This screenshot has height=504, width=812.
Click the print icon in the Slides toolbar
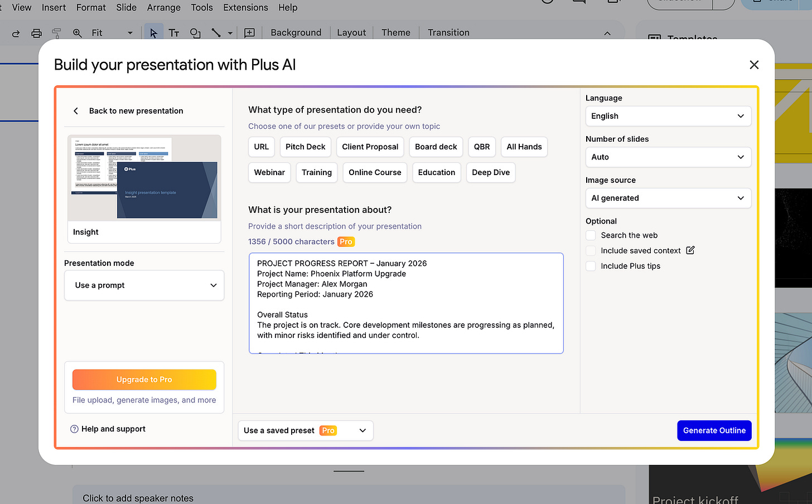36,33
